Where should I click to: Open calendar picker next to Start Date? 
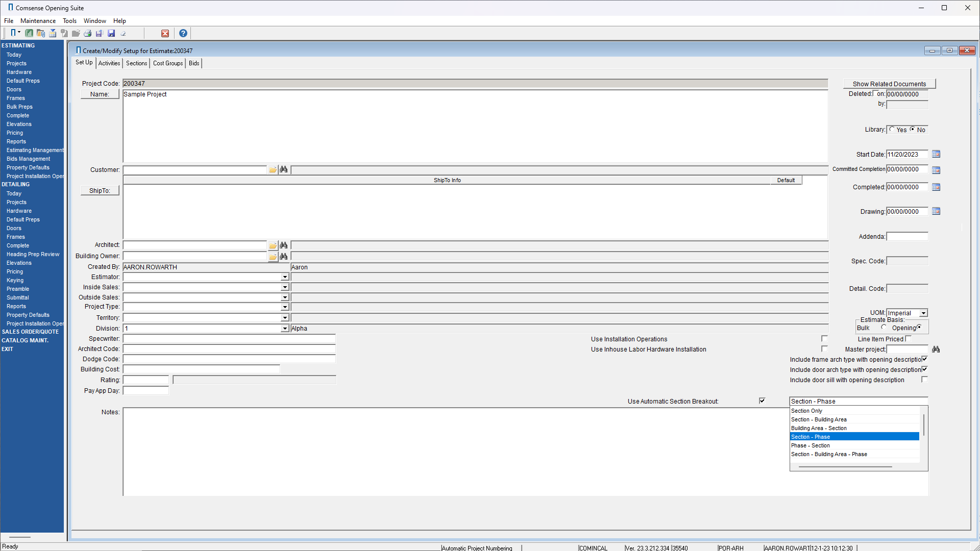(x=936, y=154)
